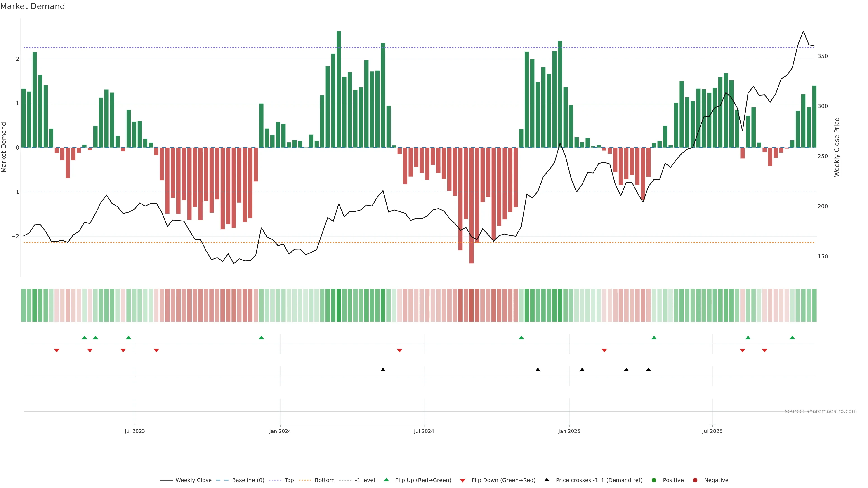Click the Jul 2025 x-axis label
Image resolution: width=868 pixels, height=488 pixels.
pos(712,431)
